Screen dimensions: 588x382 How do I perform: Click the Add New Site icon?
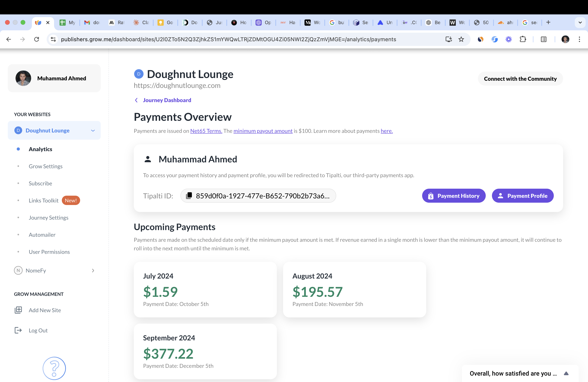18,310
